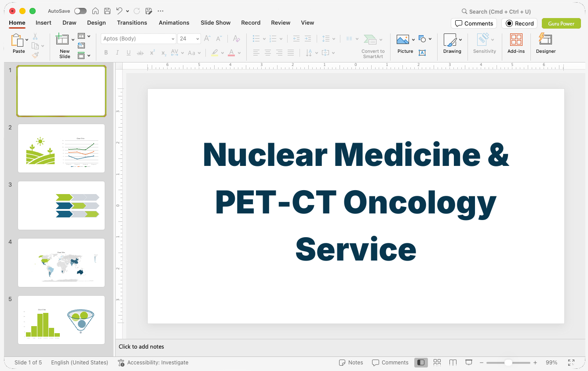Screen dimensions: 588x371
Task: Open the title bar more options ellipsis
Action: coord(161,11)
